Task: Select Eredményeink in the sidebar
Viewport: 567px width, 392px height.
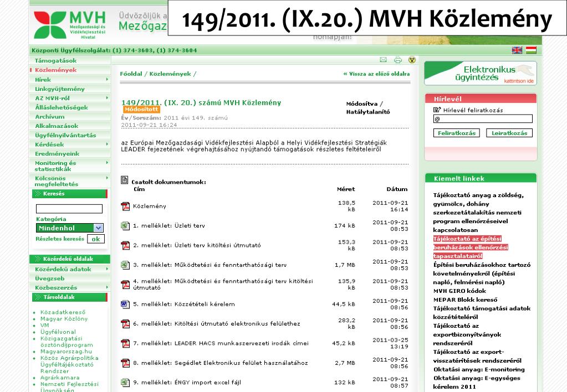Action: pyautogui.click(x=57, y=153)
